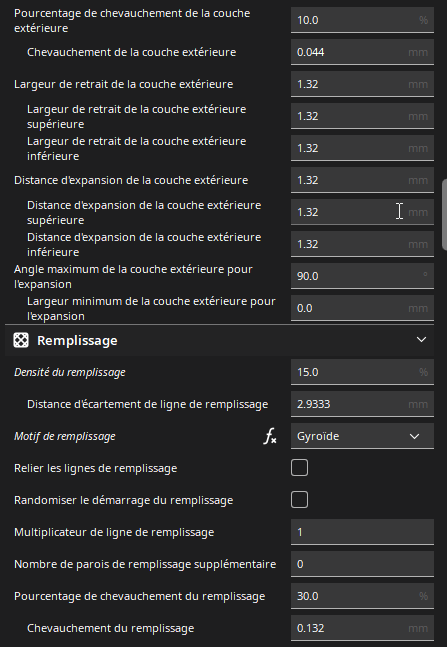
Task: Enable Relier les lignes de remplissage checkbox
Action: [x=299, y=468]
